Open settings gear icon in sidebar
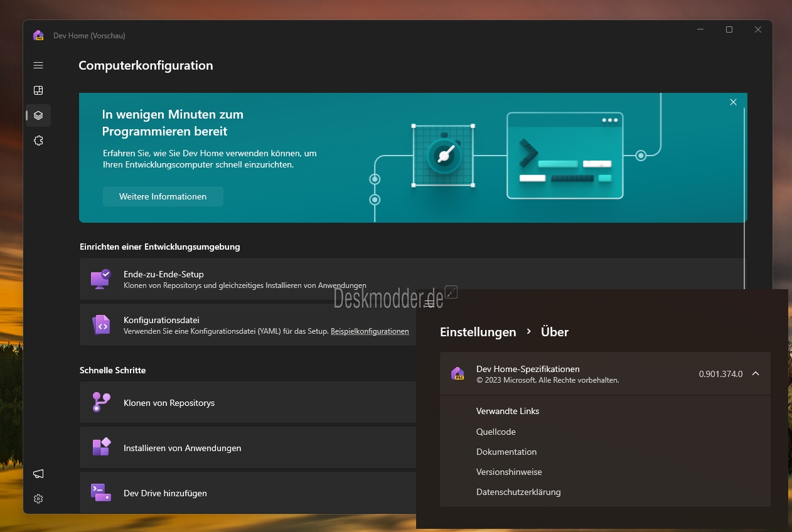 [38, 499]
